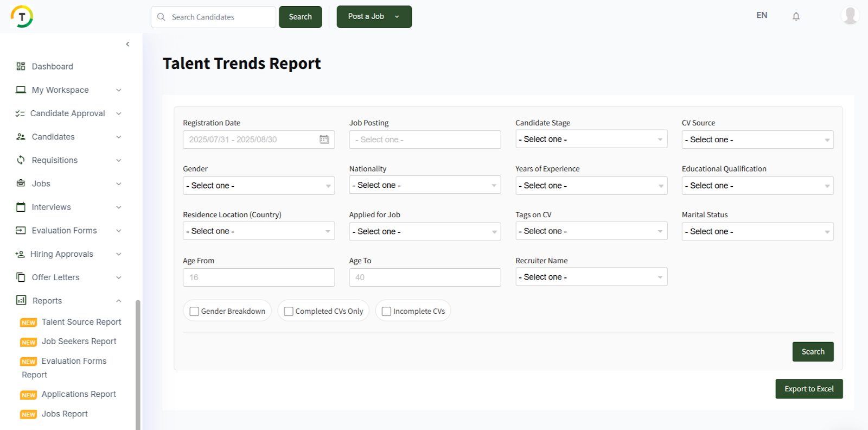The height and width of the screenshot is (430, 868).
Task: Open the Post a Job dropdown button
Action: point(374,17)
